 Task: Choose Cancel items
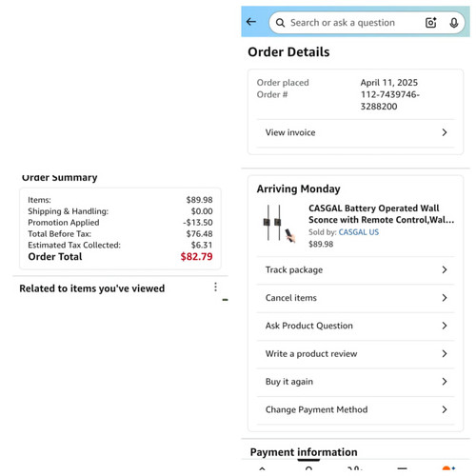click(x=355, y=298)
